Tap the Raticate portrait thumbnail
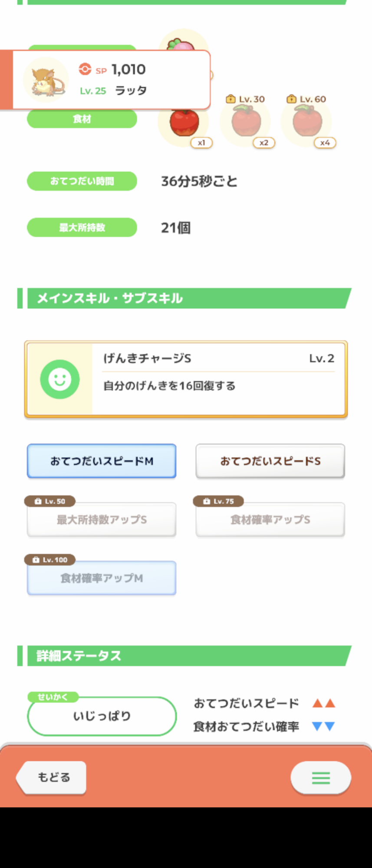This screenshot has height=868, width=372. click(x=46, y=80)
